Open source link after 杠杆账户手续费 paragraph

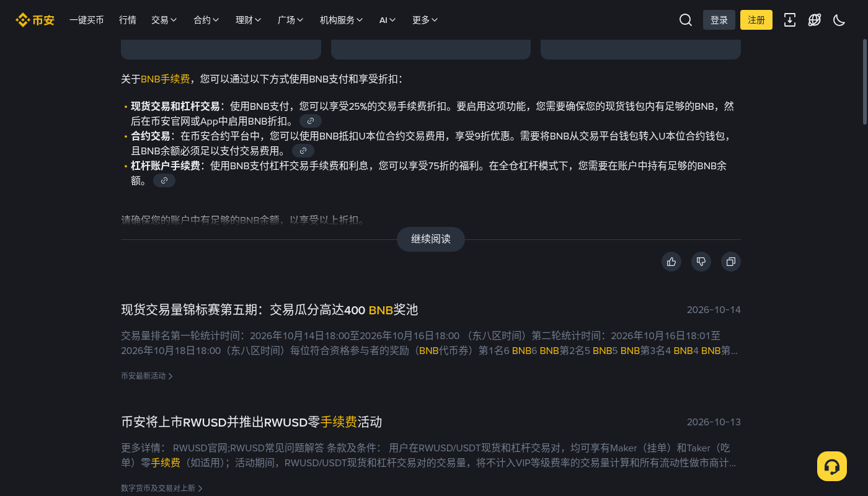(x=164, y=180)
